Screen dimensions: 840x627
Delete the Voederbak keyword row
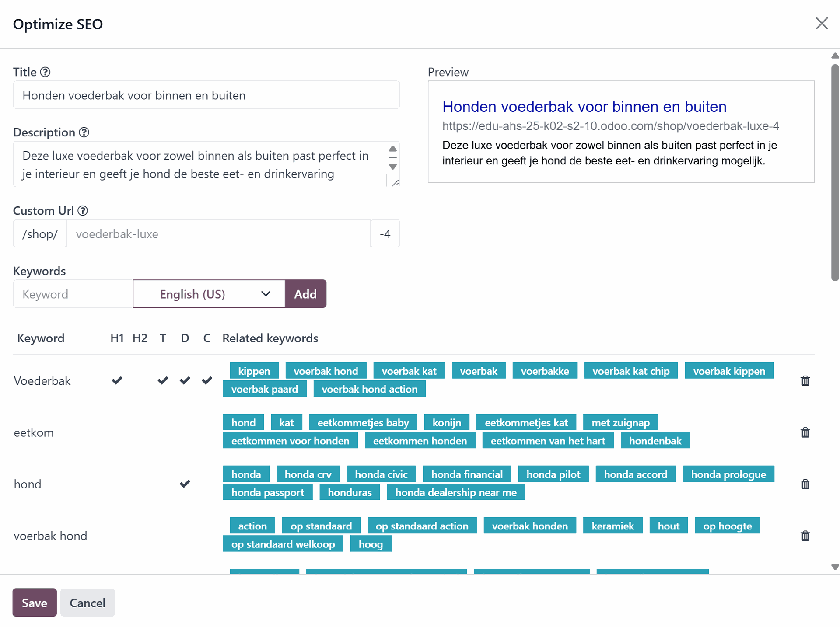click(805, 380)
